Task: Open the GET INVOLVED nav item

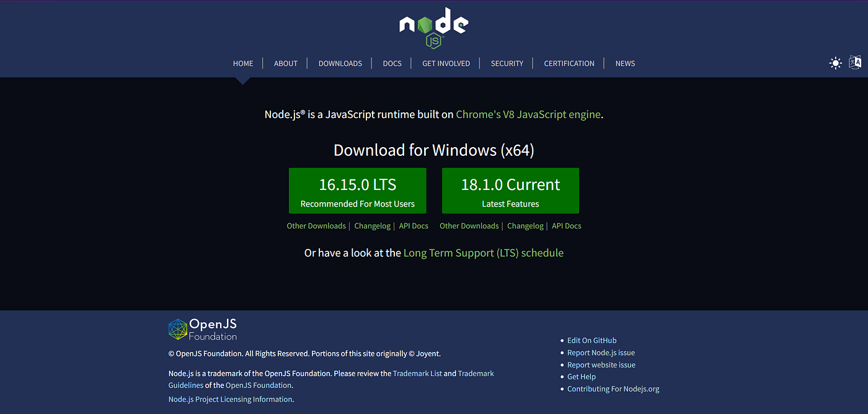Action: (446, 63)
